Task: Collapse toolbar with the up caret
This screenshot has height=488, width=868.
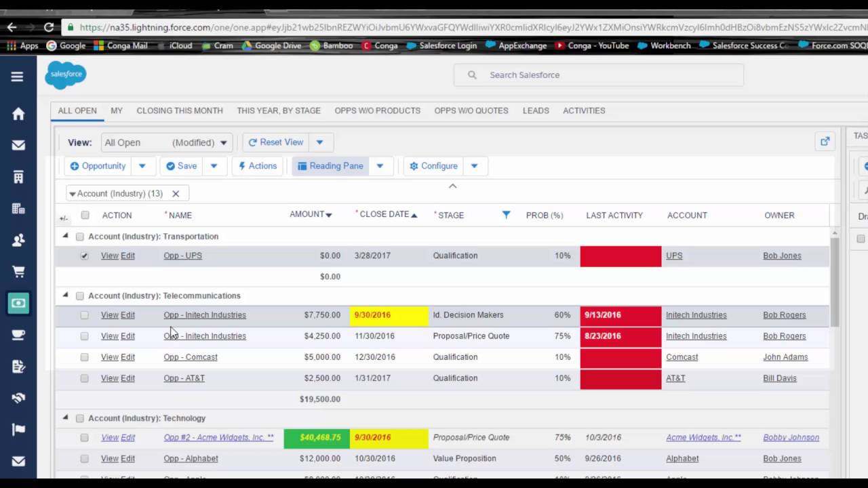Action: [452, 186]
